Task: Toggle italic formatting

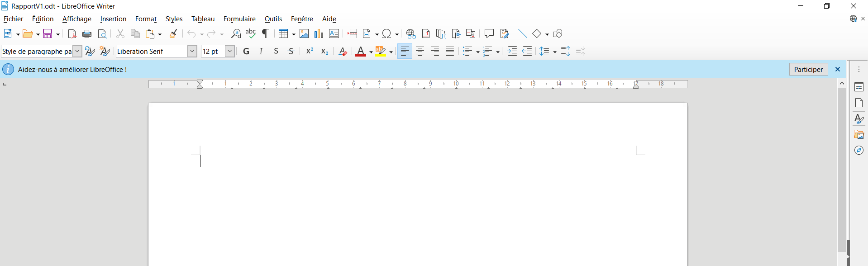Action: 261,51
